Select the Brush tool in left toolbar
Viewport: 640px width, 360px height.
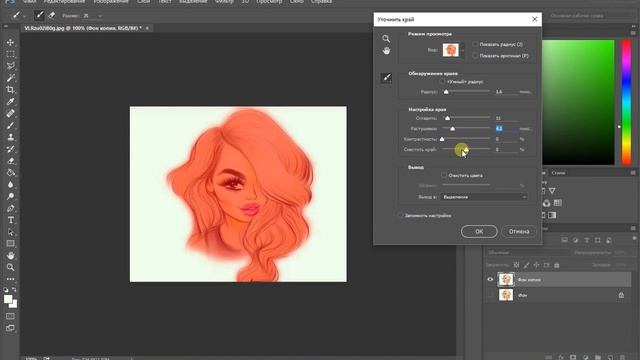click(11, 125)
